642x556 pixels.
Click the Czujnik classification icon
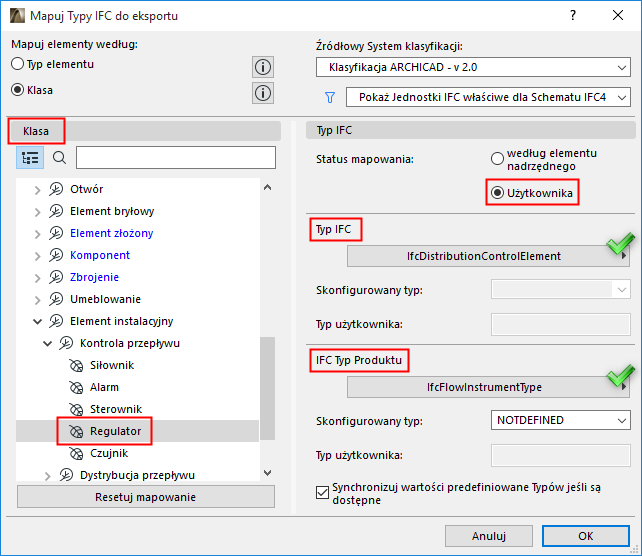point(76,453)
